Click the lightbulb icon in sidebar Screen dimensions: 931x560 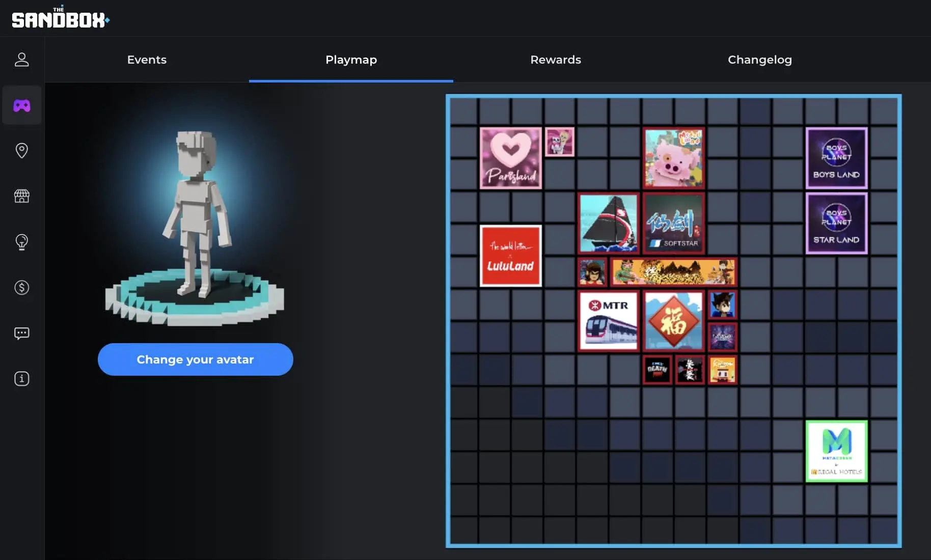(21, 242)
